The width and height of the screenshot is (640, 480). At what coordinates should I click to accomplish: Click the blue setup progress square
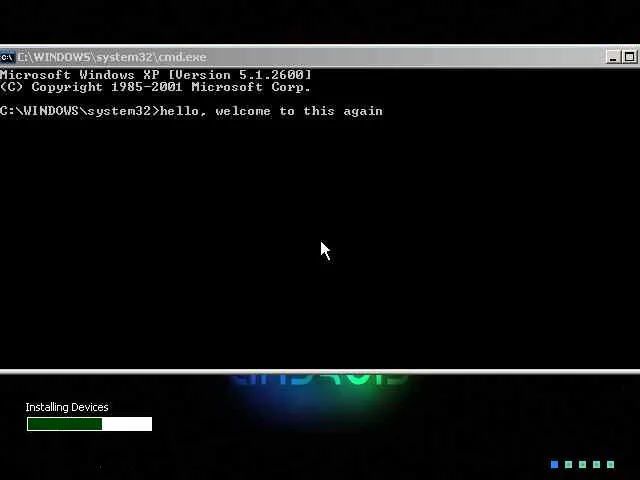[554, 464]
